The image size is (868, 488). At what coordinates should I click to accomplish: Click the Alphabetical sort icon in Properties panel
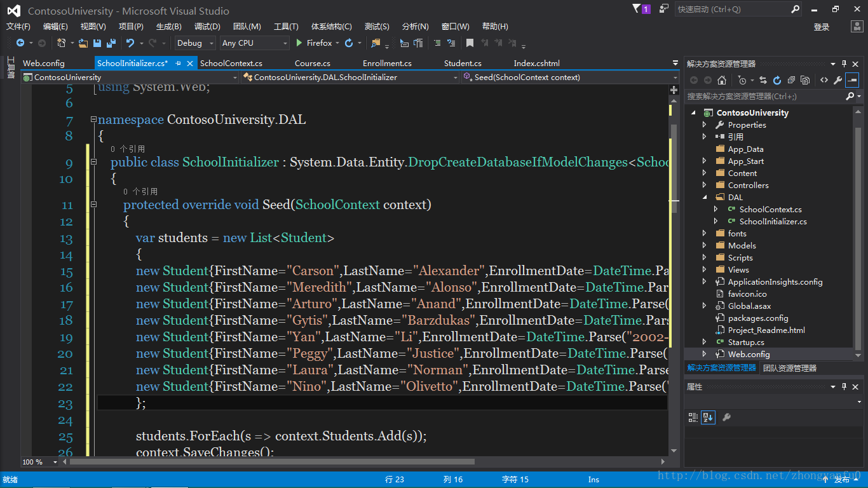tap(708, 417)
